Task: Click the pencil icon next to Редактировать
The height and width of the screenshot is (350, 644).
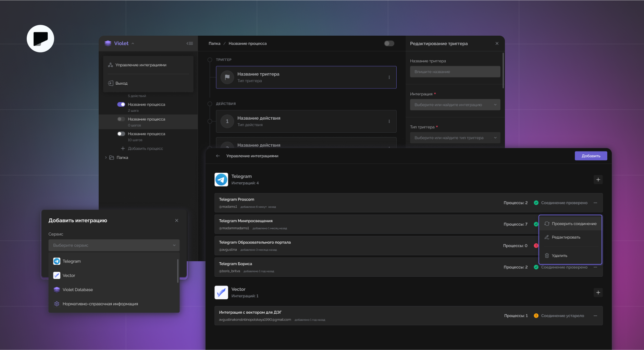Action: pyautogui.click(x=547, y=237)
